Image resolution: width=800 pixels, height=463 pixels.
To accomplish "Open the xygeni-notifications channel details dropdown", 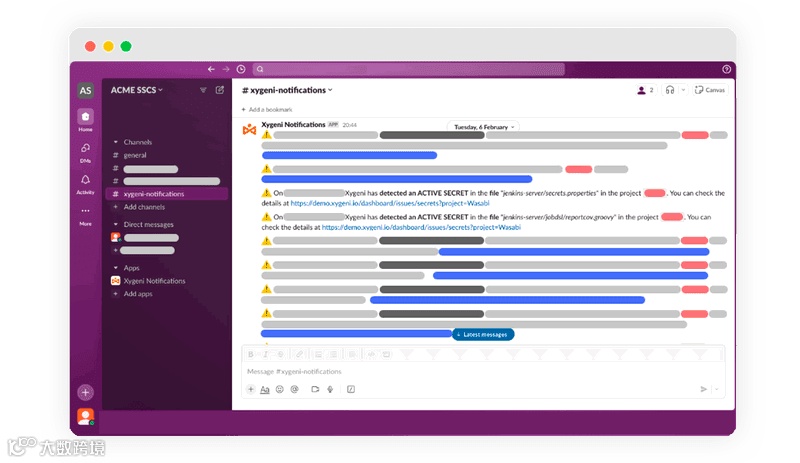I will point(287,90).
